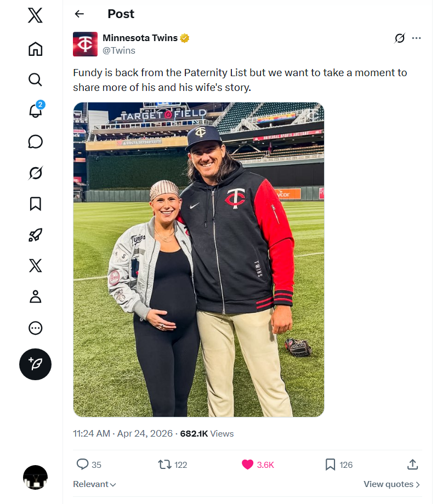Click the compose post button
Screen dimensions: 437x504
35,364
